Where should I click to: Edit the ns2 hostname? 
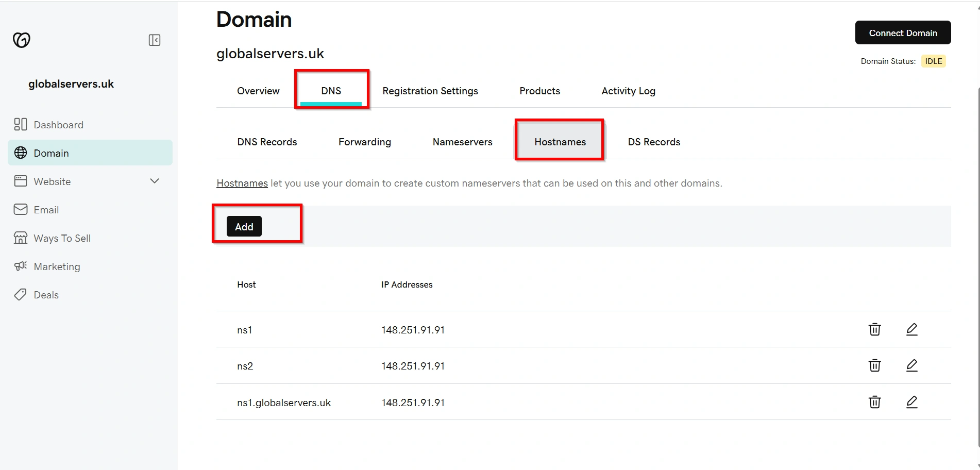(x=912, y=365)
